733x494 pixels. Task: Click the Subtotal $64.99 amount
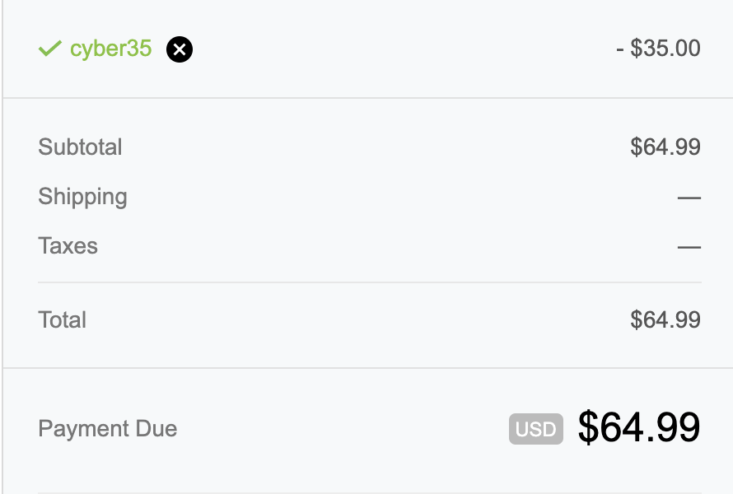click(x=665, y=147)
